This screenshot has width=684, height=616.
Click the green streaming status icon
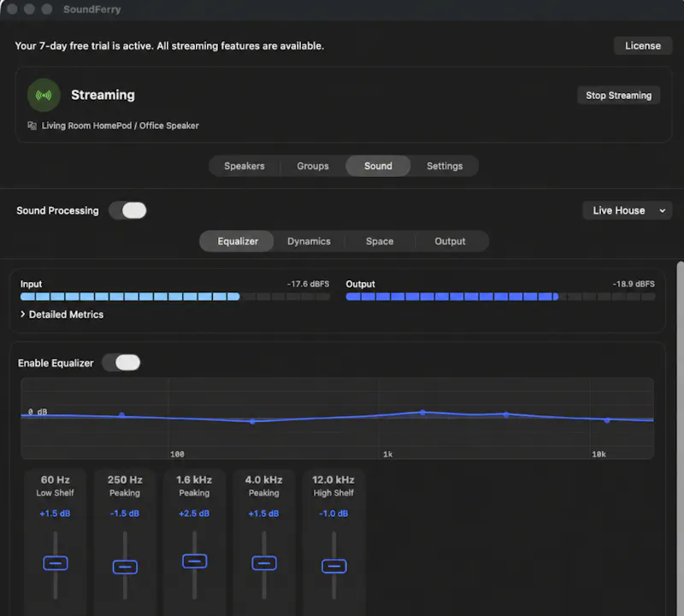point(44,95)
